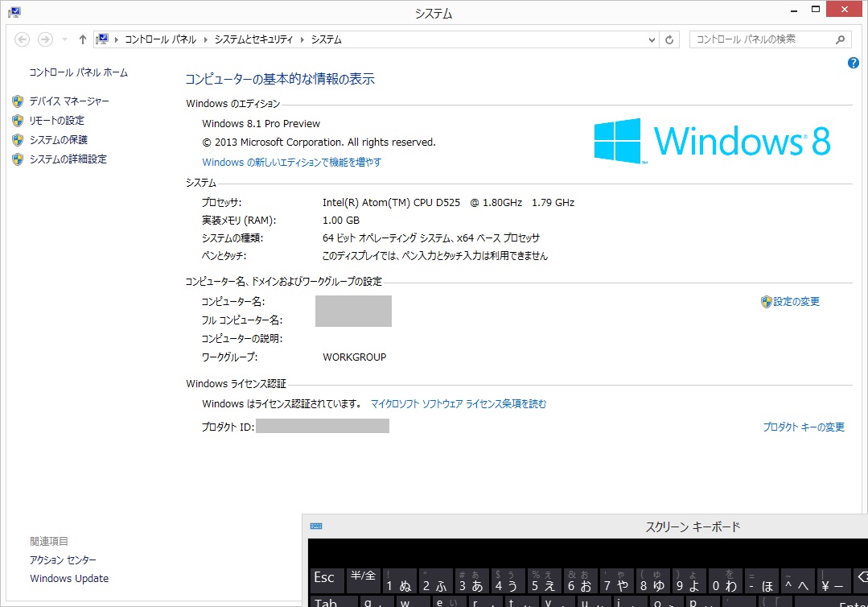Click the system window title icon
Screen dimensions: 868x607
[x=14, y=12]
